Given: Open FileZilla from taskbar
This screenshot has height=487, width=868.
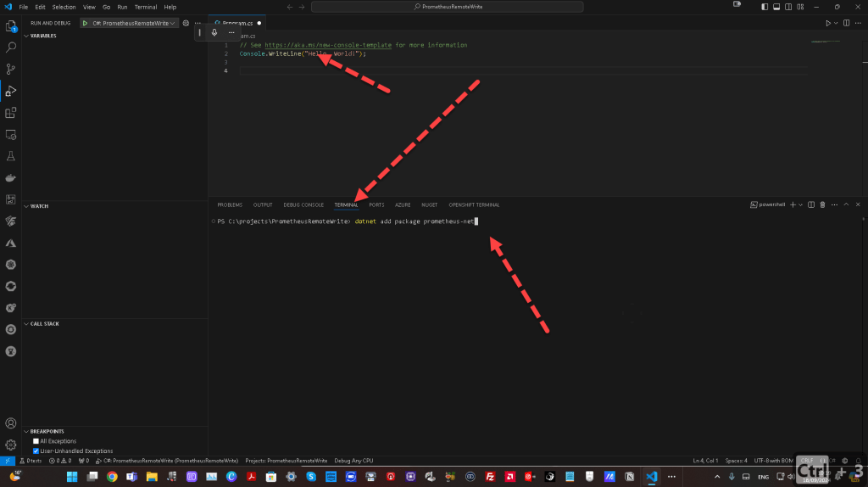Looking at the screenshot, I should (490, 477).
